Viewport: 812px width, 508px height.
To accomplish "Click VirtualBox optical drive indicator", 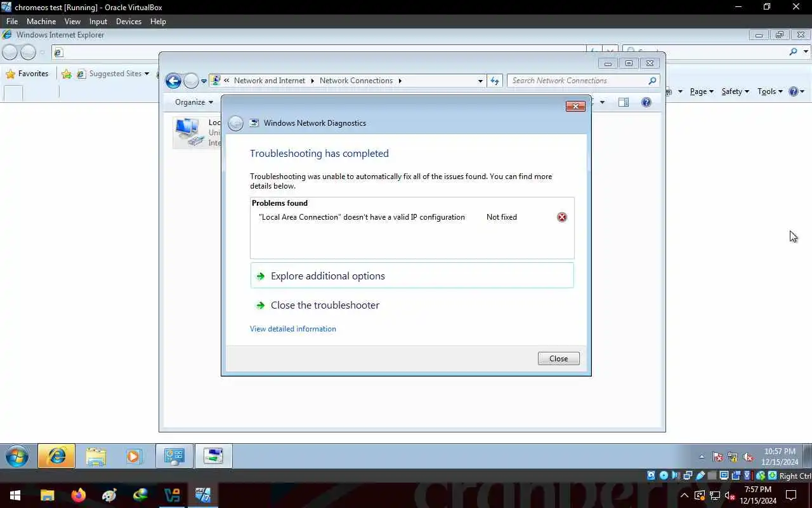I will pyautogui.click(x=664, y=476).
